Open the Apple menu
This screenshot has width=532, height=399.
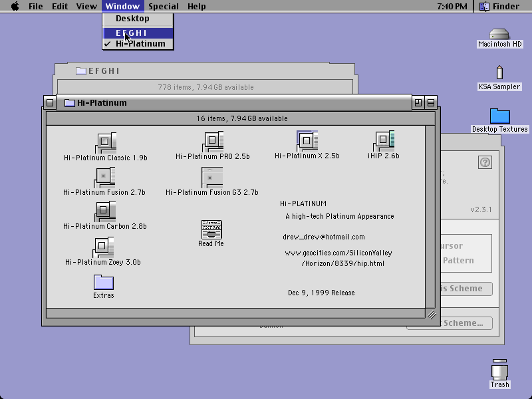pos(15,6)
